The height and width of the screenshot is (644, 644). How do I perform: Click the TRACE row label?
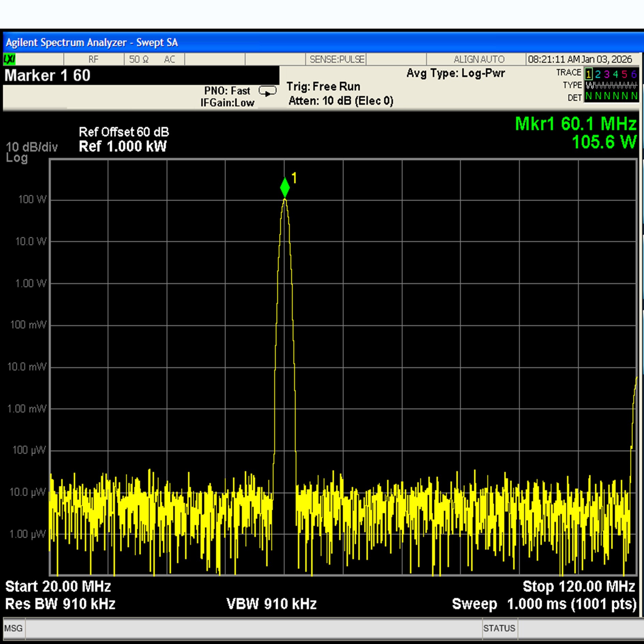click(x=569, y=73)
